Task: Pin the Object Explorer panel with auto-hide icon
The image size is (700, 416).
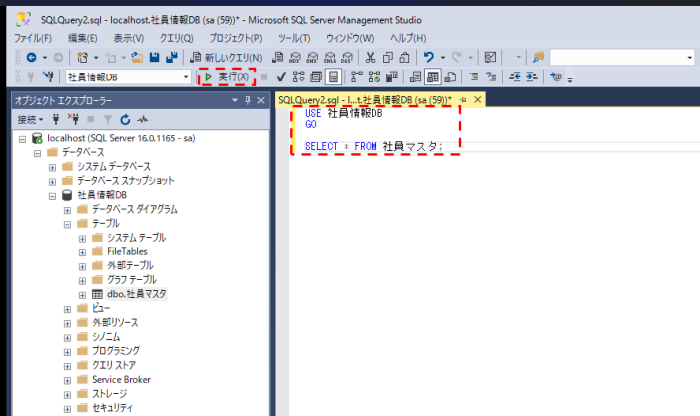Action: (248, 100)
